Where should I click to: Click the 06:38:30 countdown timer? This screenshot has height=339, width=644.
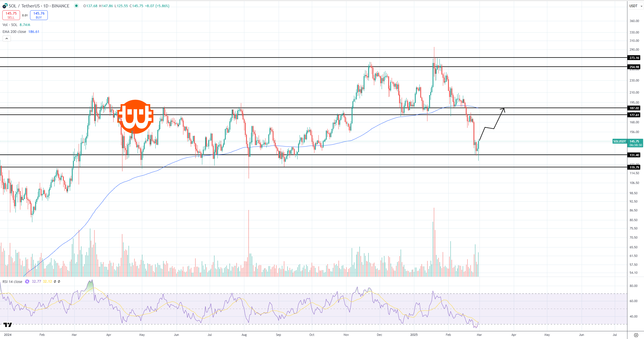pos(635,145)
